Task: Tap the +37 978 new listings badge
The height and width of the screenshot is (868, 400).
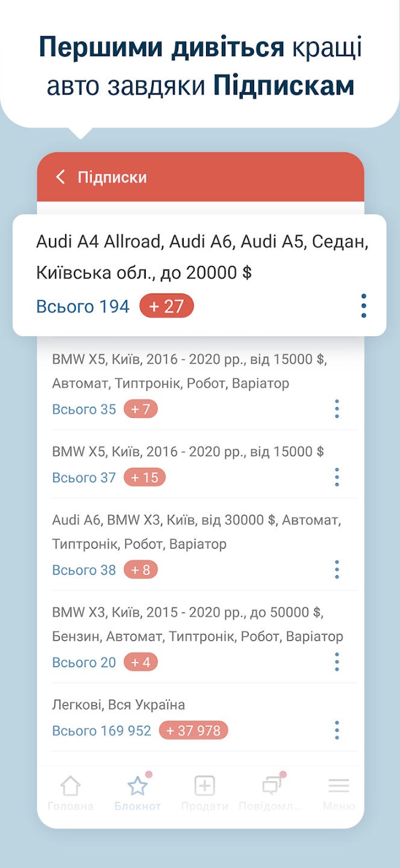Action: [193, 731]
